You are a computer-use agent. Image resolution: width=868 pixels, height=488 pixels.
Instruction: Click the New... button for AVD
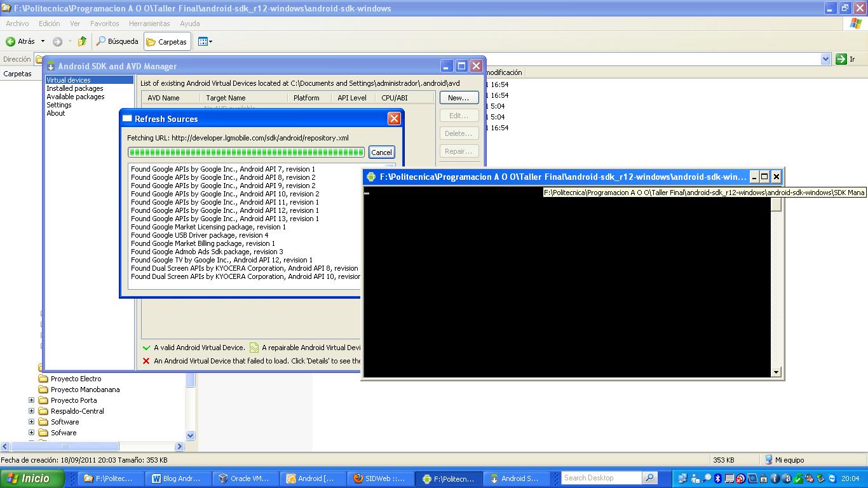pos(458,98)
